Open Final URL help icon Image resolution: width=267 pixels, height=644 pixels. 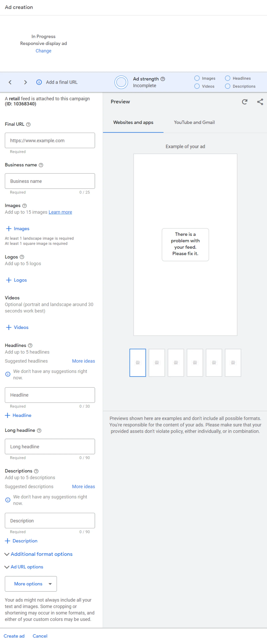(29, 124)
